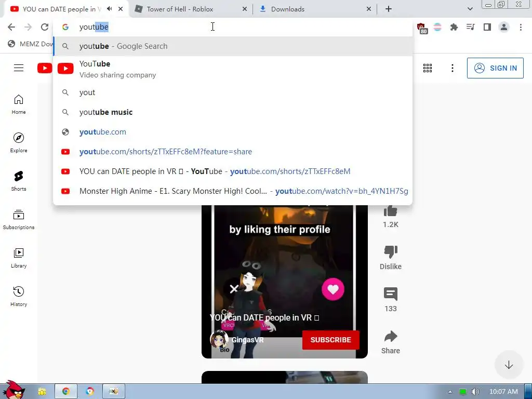Reload the current page
The height and width of the screenshot is (399, 532).
click(45, 27)
